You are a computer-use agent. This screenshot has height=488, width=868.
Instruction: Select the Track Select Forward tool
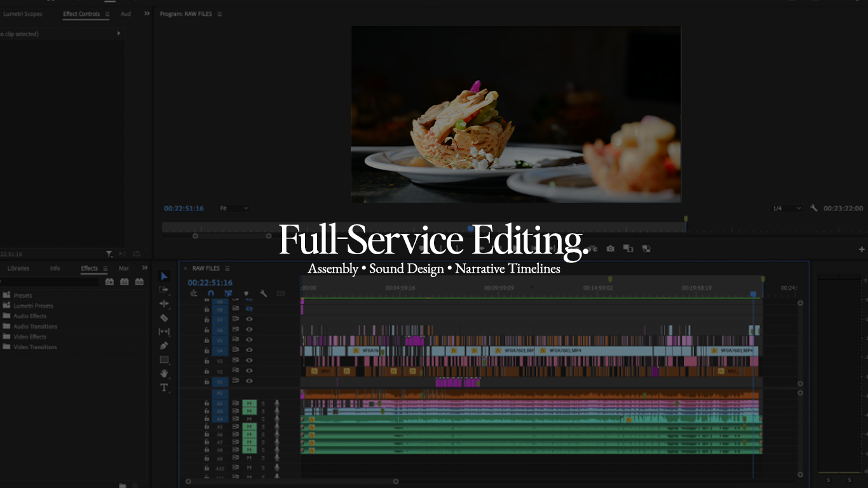[x=163, y=290]
